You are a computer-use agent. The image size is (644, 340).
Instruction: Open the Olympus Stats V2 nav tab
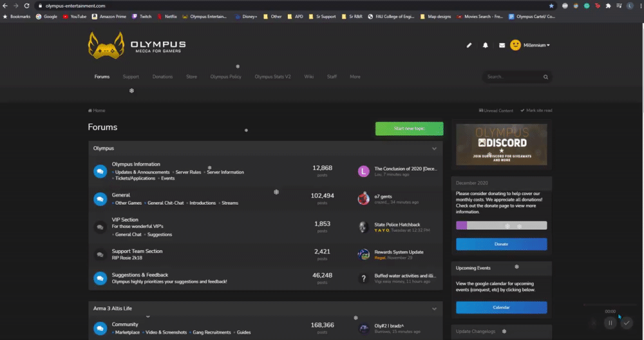(x=272, y=77)
